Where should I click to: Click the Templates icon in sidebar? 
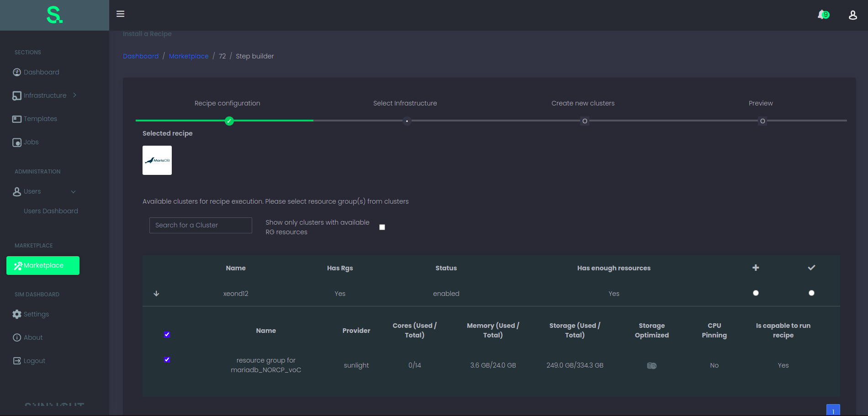pyautogui.click(x=17, y=119)
